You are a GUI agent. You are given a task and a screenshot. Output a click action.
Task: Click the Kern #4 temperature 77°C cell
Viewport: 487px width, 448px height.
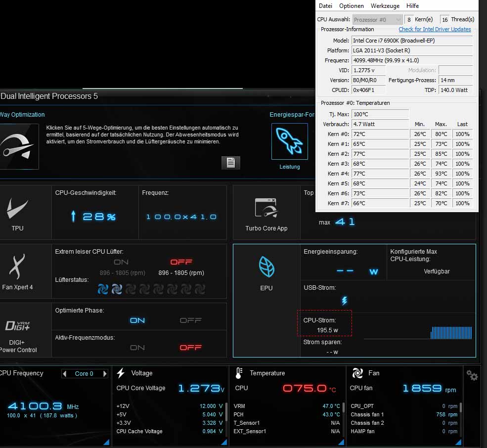[380, 174]
